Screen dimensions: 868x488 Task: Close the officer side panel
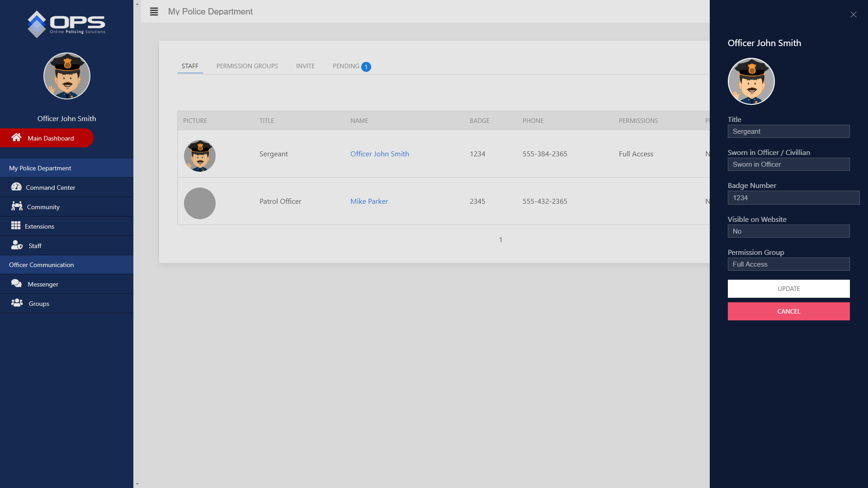(x=853, y=14)
